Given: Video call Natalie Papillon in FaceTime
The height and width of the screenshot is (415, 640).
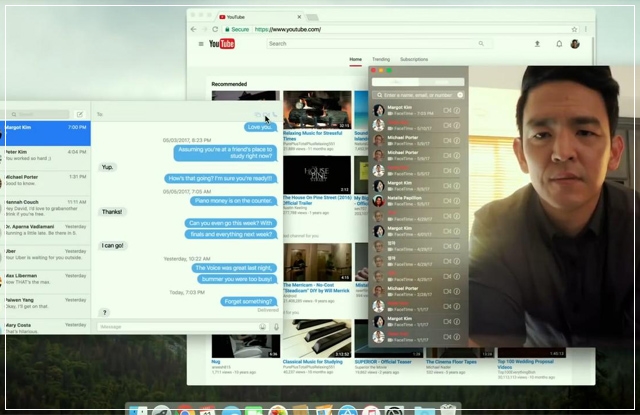Looking at the screenshot, I should coord(447,201).
